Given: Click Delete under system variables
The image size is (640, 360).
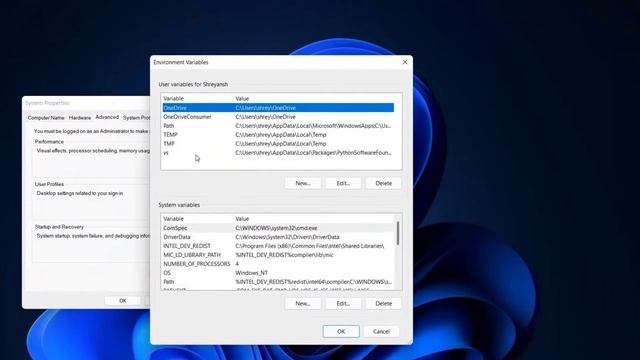Looking at the screenshot, I should 384,303.
